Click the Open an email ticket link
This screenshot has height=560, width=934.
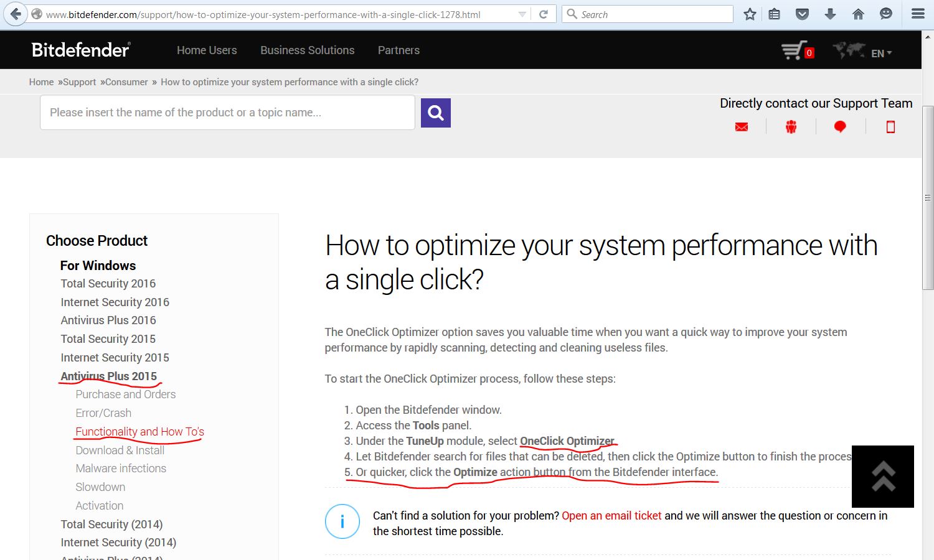[611, 516]
